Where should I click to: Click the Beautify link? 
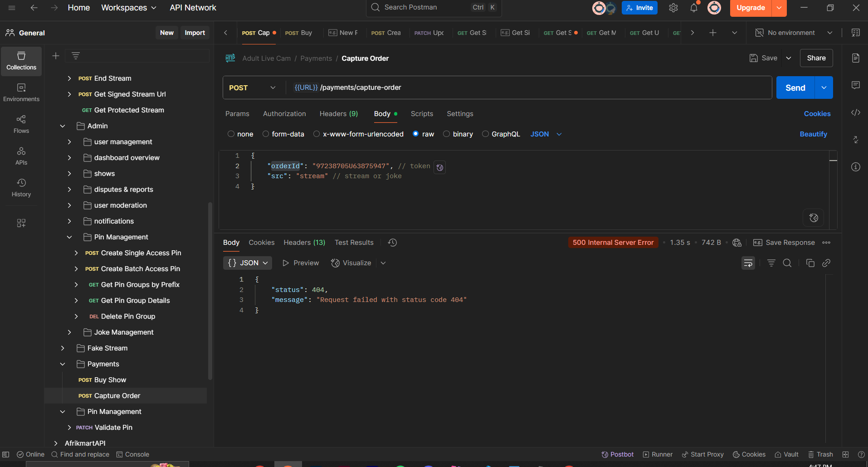coord(813,134)
